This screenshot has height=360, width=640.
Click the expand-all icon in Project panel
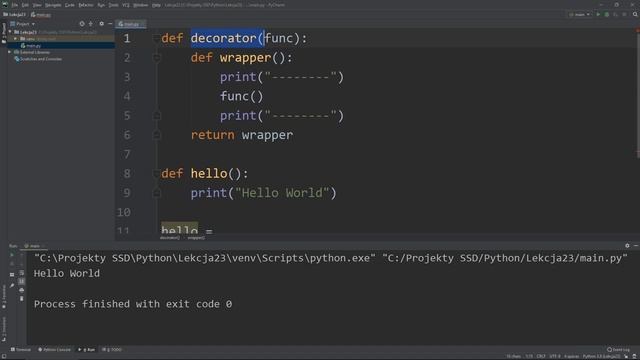(x=91, y=24)
